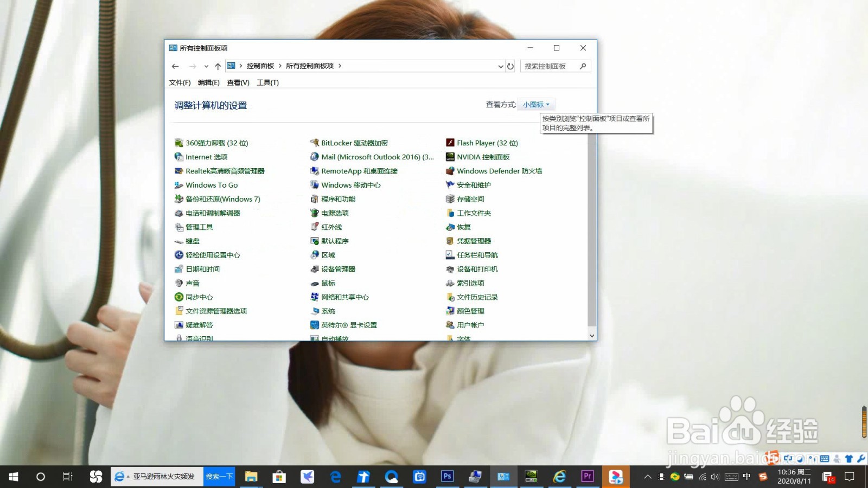Click the scrollbar down arrow

(x=592, y=336)
